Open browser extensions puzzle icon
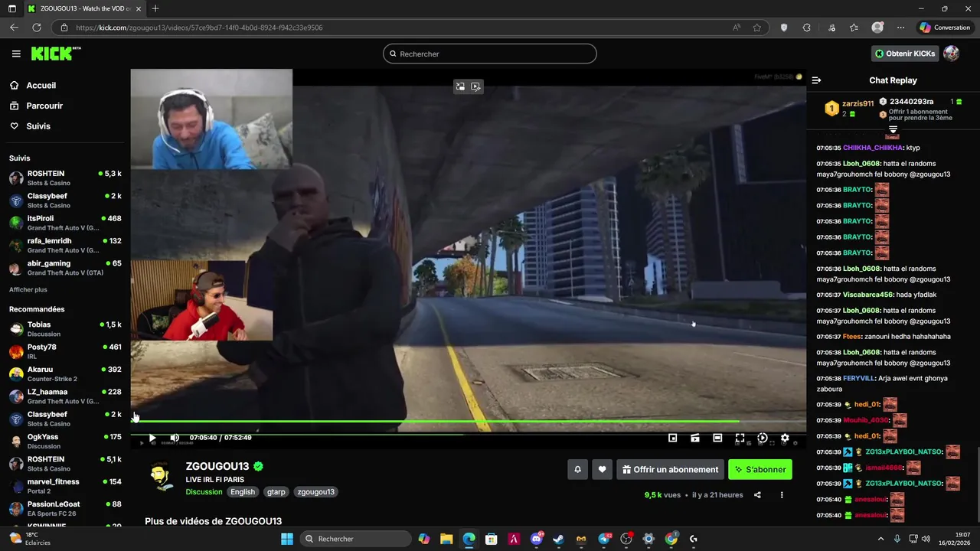 tap(806, 28)
